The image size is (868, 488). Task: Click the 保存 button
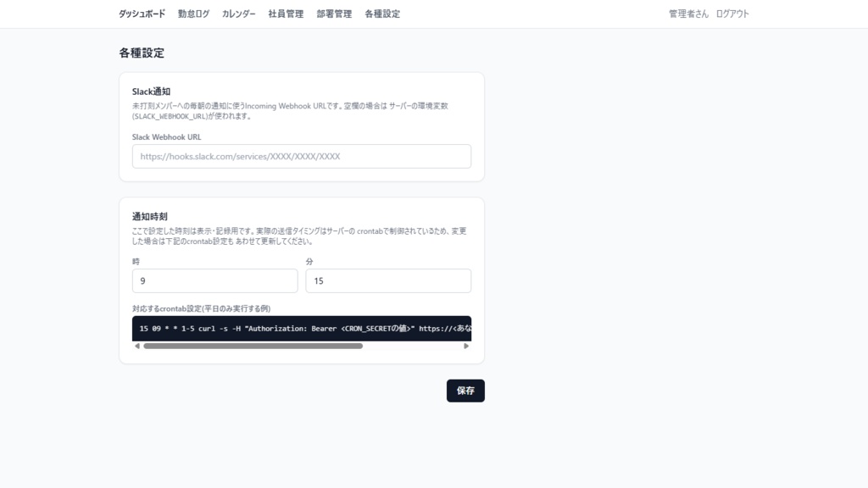(465, 391)
